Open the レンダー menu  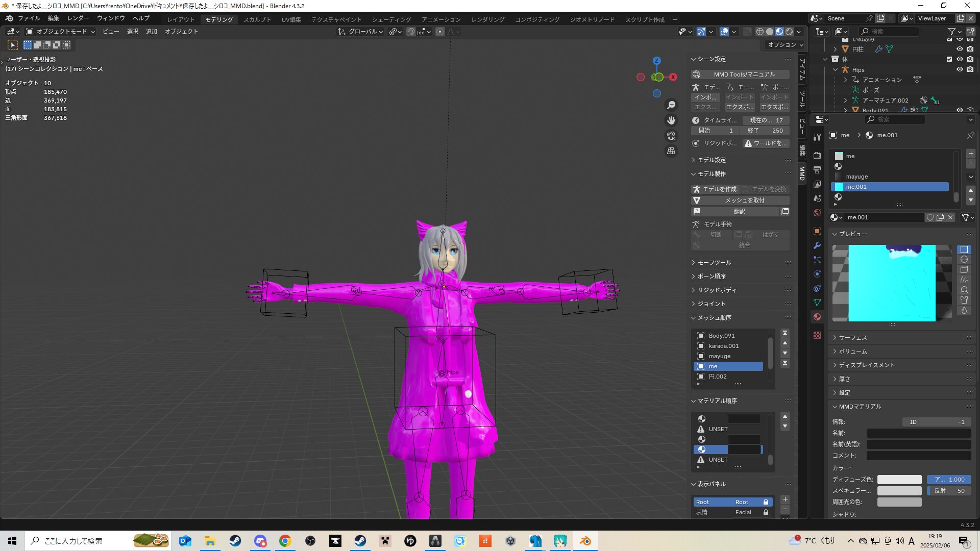point(78,18)
